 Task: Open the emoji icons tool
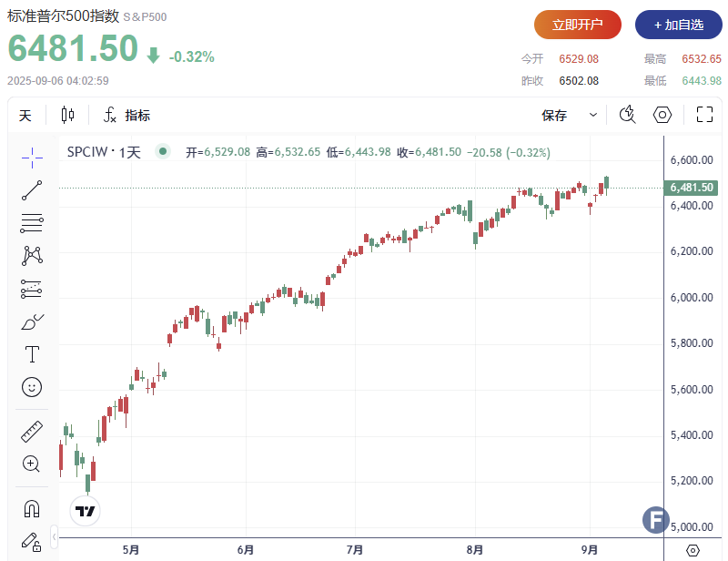(32, 387)
